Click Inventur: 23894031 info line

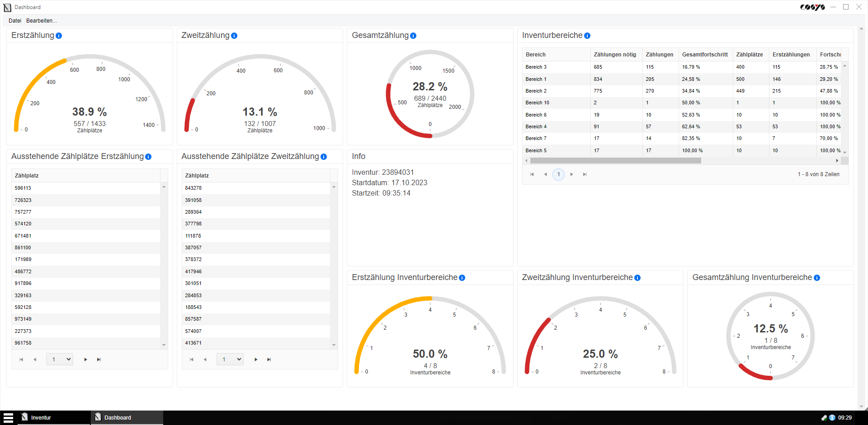tap(383, 173)
